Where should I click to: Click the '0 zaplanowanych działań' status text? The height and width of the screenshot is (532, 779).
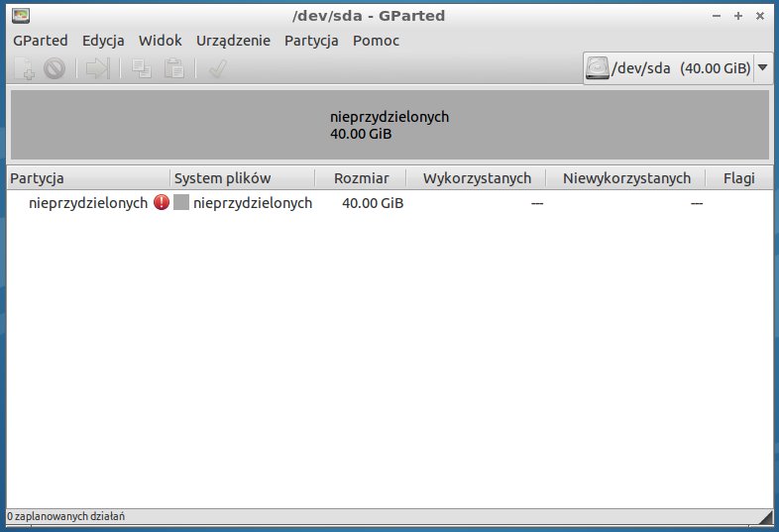tap(66, 516)
